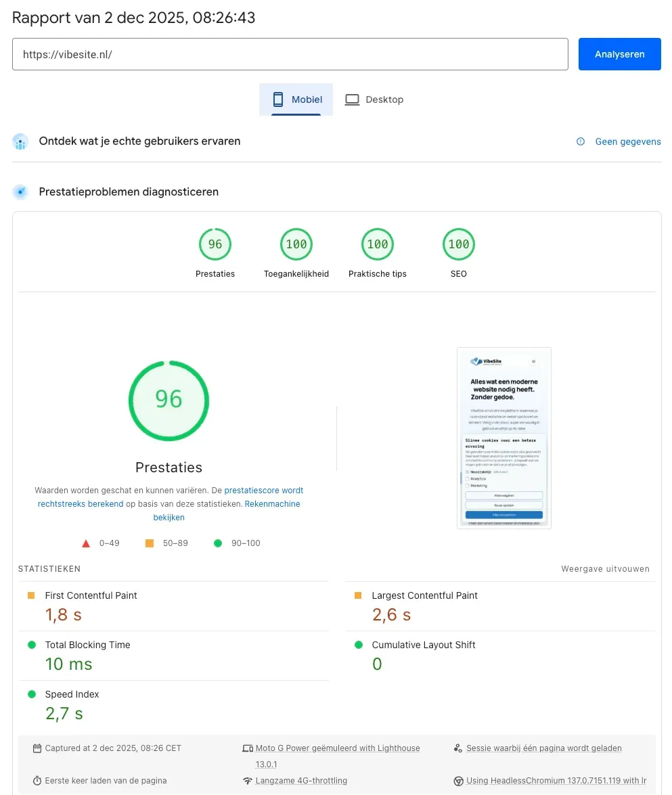Click the real-user experience section icon

[21, 141]
